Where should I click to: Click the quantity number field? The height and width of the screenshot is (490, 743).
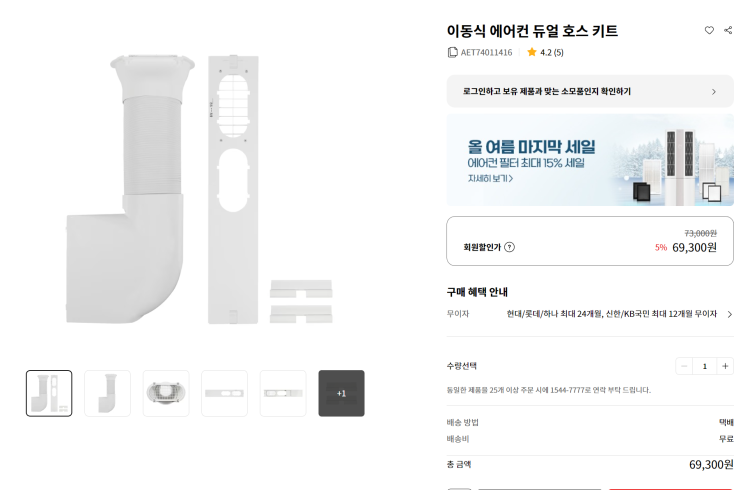click(705, 366)
